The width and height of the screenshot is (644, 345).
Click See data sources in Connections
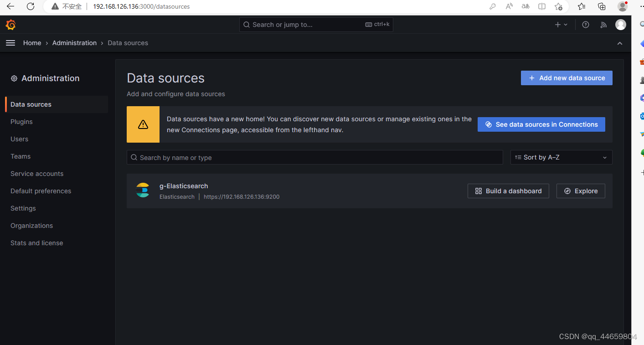(541, 124)
